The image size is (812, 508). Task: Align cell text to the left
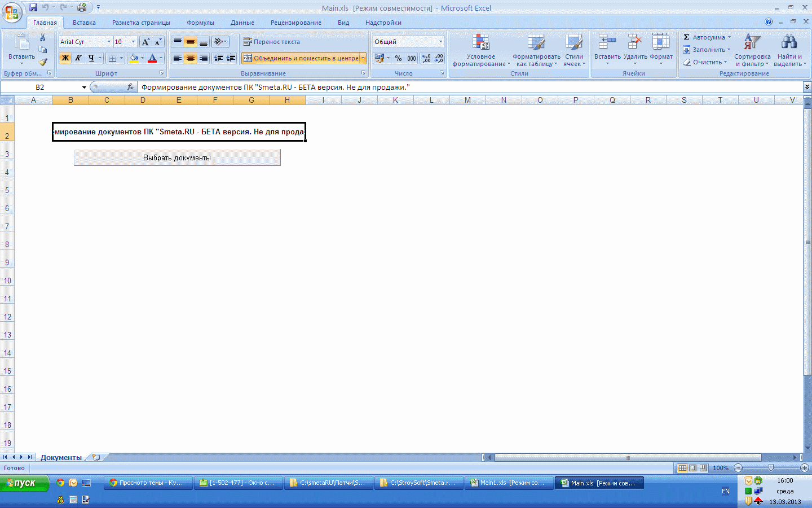coord(178,58)
